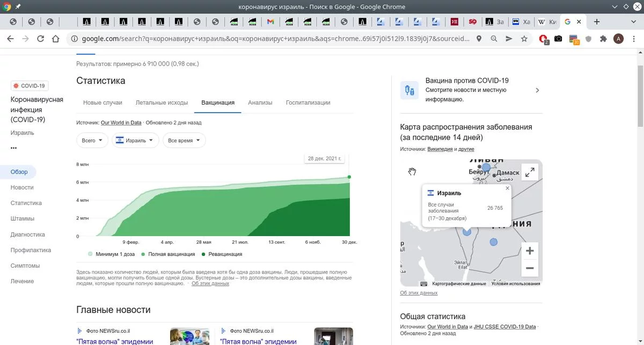Expand the COVID-19 vaccine info chevron
This screenshot has width=644, height=345.
537,90
